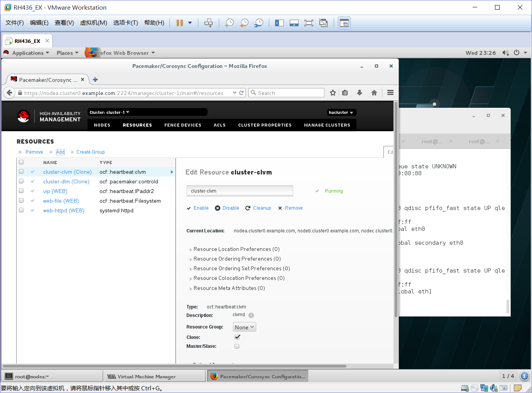Screen dimensions: 532x393
Task: Toggle the VMware console view button
Action: [344, 23]
